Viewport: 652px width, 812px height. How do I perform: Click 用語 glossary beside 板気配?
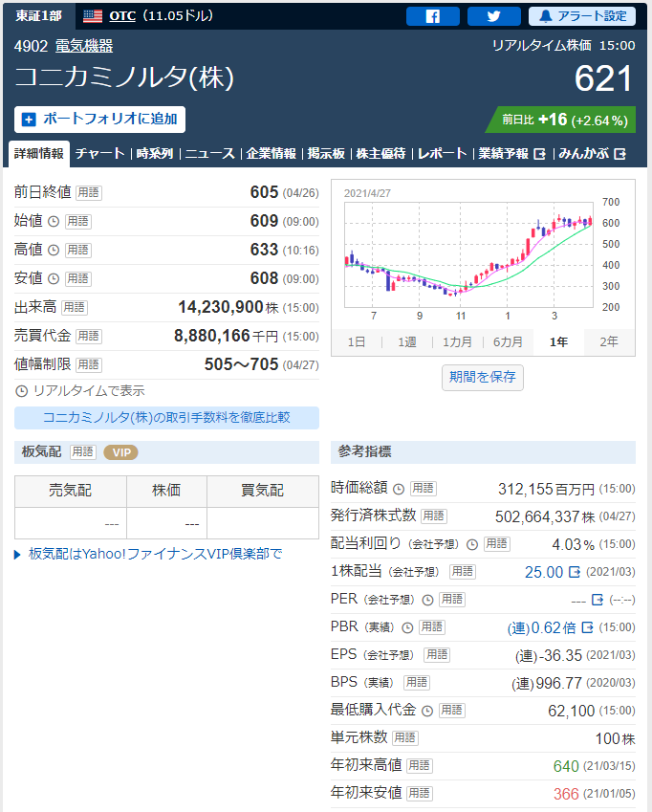pyautogui.click(x=83, y=452)
